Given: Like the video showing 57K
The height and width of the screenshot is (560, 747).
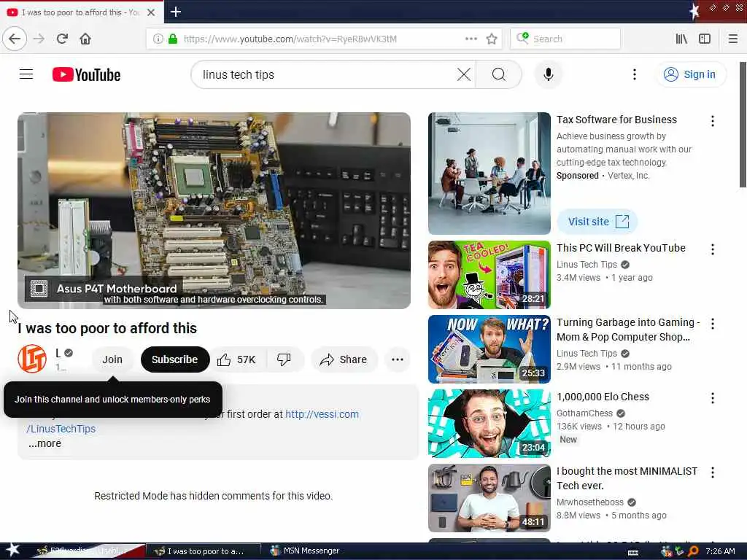Looking at the screenshot, I should coord(238,359).
